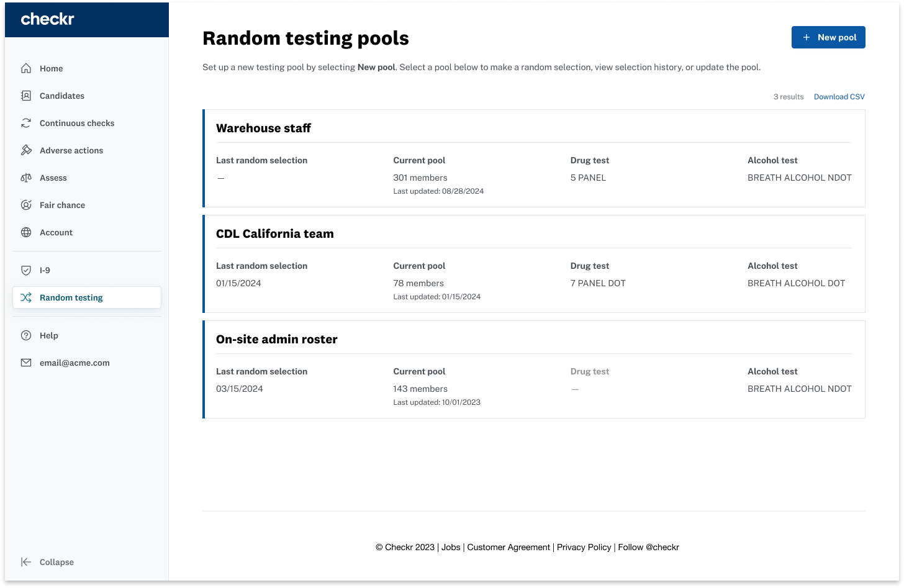Click the Random testing shuffle icon
The height and width of the screenshot is (588, 904).
point(26,297)
